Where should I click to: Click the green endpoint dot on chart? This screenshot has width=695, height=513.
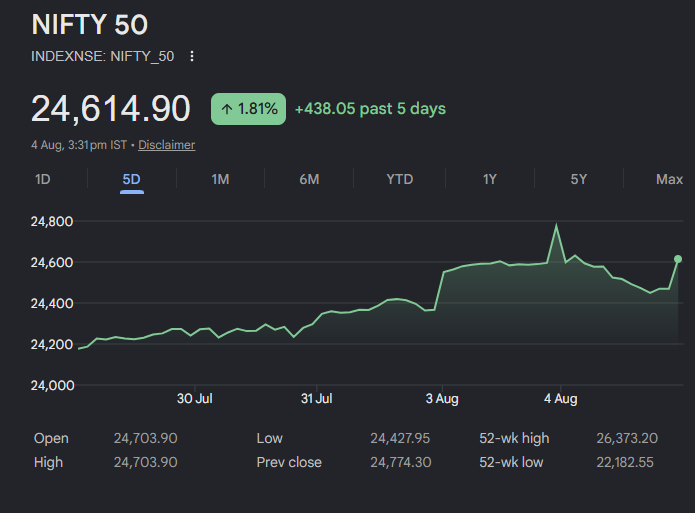(x=678, y=259)
